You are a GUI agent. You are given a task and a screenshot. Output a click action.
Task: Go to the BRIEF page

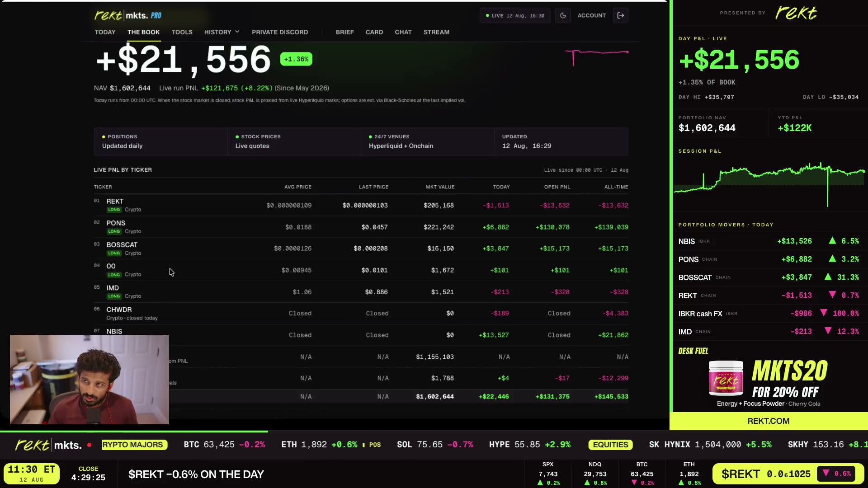click(344, 32)
